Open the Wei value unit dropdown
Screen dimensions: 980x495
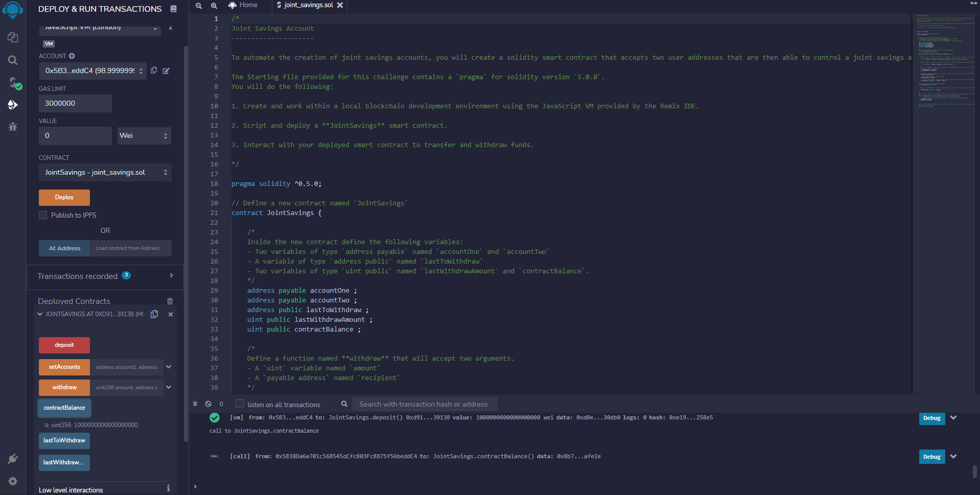coord(144,135)
